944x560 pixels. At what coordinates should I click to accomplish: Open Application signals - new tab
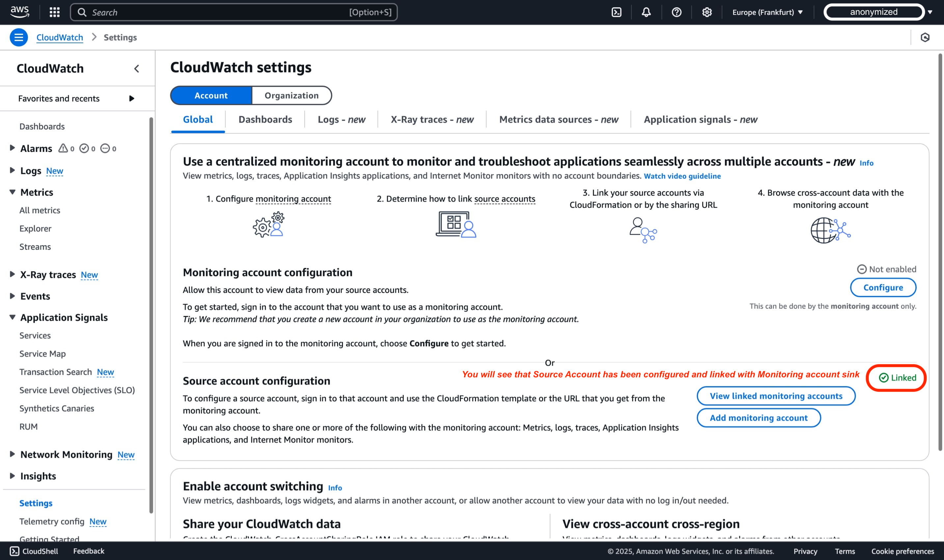click(x=700, y=120)
